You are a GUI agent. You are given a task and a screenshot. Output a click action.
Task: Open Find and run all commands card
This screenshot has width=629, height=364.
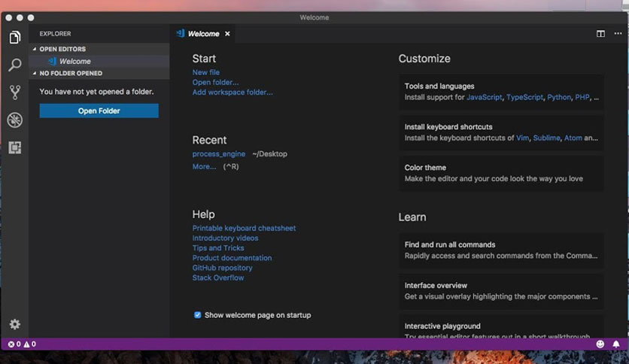pos(501,250)
